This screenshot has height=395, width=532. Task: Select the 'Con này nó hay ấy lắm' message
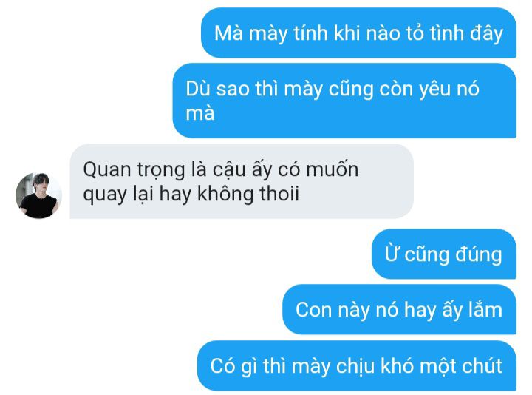coord(399,310)
